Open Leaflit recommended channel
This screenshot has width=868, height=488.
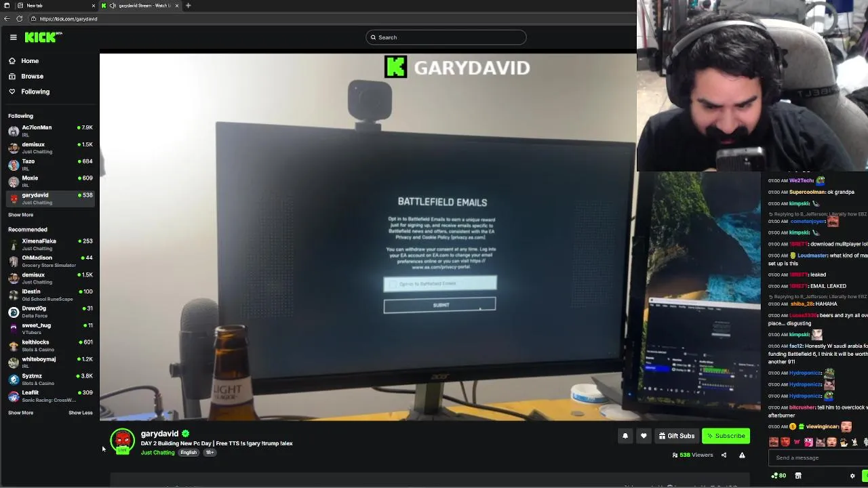50,396
